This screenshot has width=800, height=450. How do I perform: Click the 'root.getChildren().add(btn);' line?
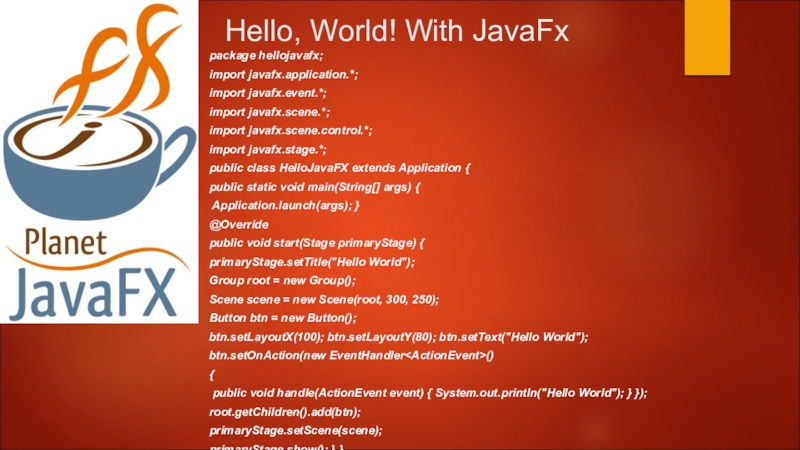[x=285, y=412]
